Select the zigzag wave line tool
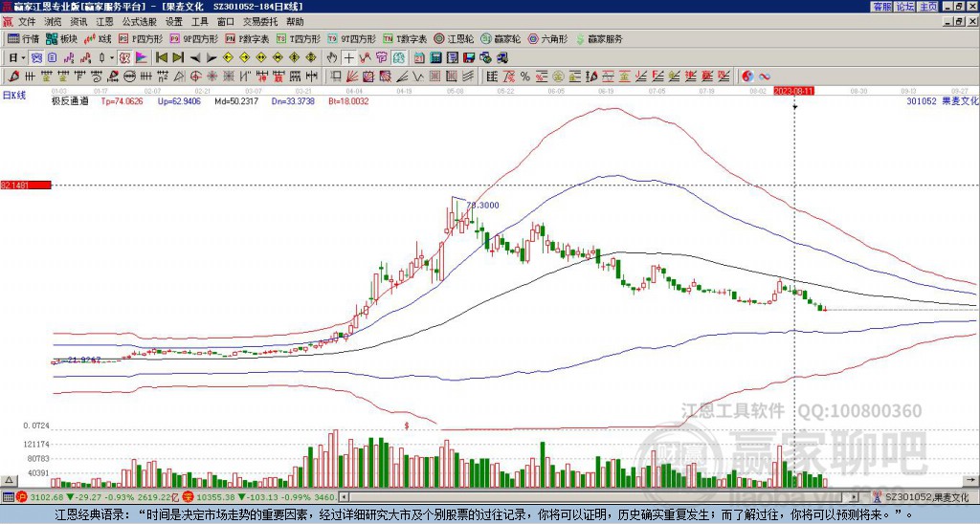 [x=417, y=76]
